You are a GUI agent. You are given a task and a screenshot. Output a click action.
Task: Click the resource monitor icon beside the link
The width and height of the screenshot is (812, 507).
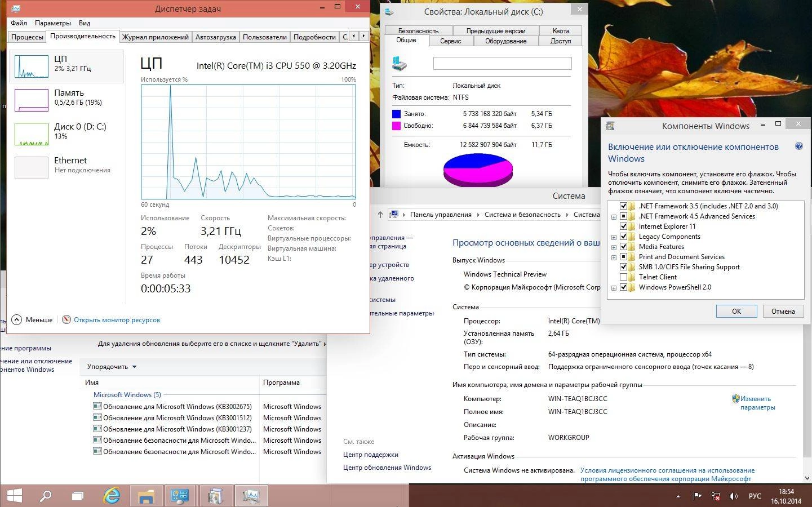tap(66, 319)
